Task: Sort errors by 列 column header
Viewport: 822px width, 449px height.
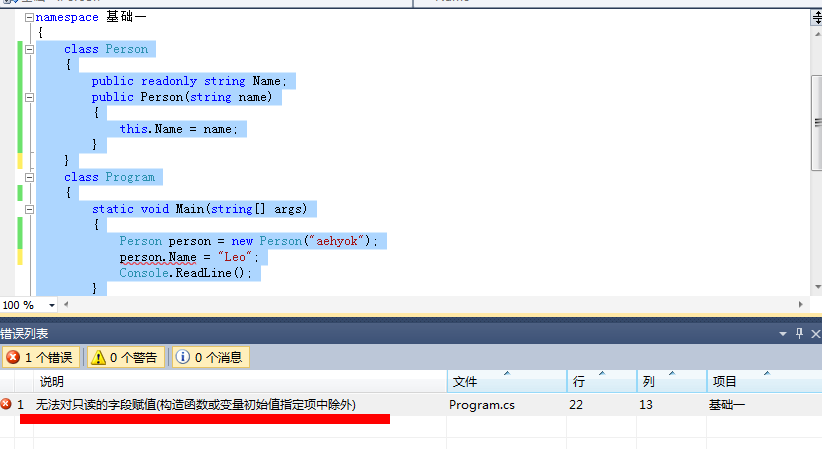Action: coord(672,381)
